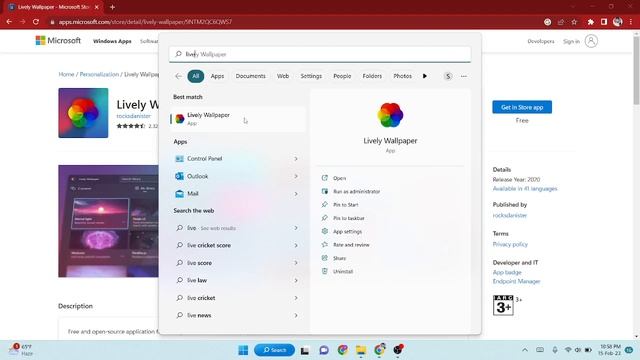
Task: Go to Home breadcrumb link
Action: click(66, 74)
